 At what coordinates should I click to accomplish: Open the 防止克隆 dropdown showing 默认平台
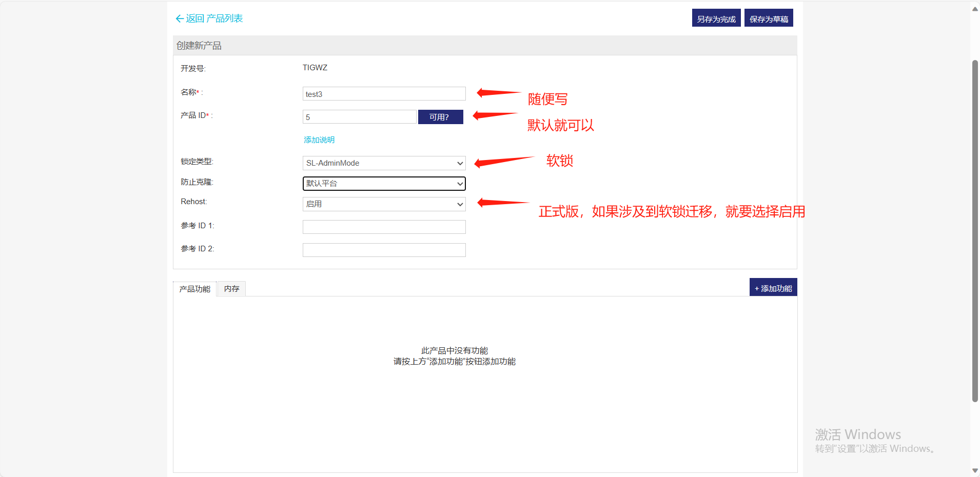pos(384,184)
